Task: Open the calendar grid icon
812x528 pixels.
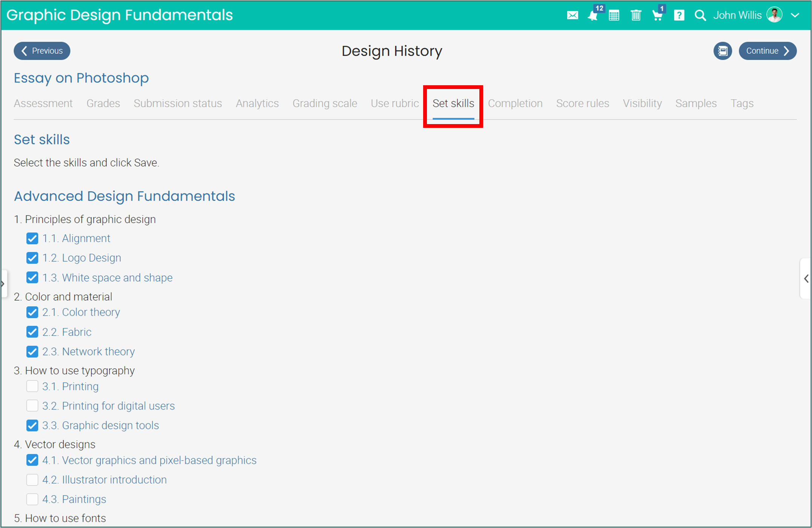Action: click(614, 15)
